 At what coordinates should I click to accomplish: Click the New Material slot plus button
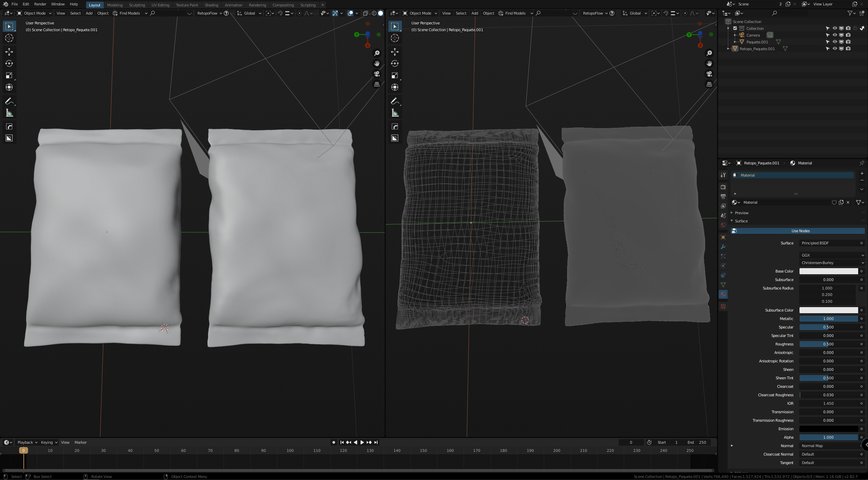click(x=862, y=173)
